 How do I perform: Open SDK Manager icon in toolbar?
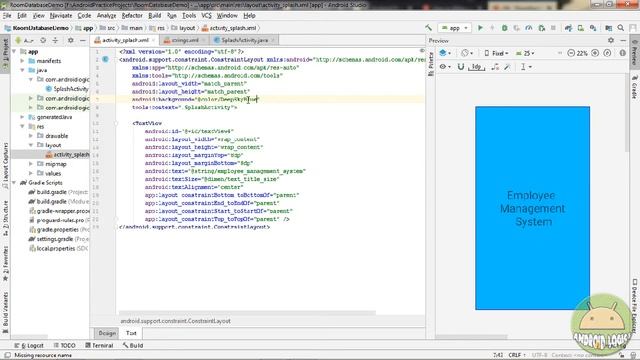click(x=593, y=28)
